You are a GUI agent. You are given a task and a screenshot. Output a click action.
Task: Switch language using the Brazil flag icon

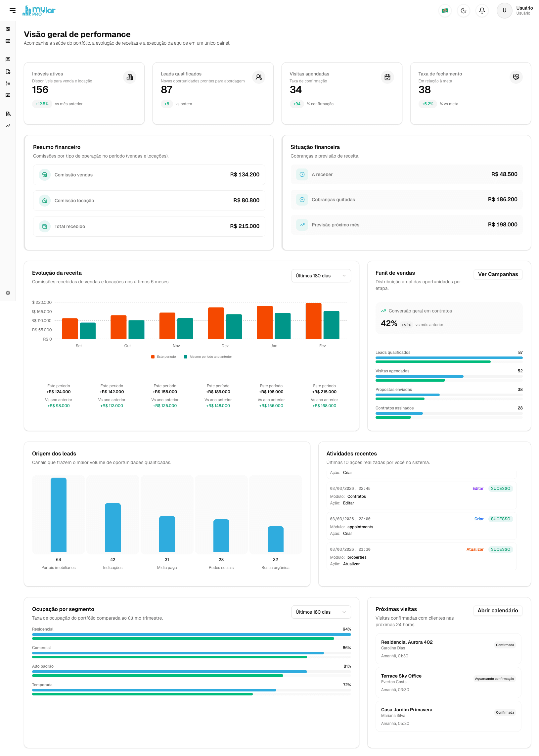tap(445, 10)
